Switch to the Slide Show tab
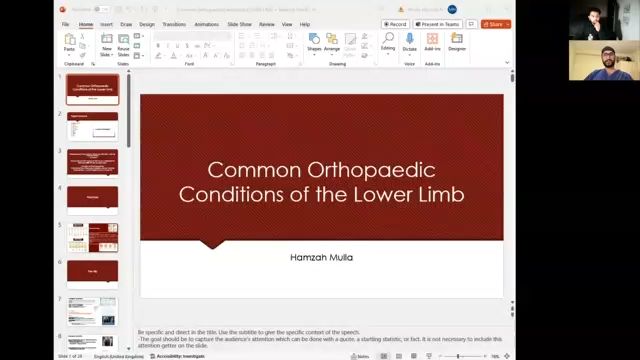This screenshot has height=360, width=640. pos(239,24)
